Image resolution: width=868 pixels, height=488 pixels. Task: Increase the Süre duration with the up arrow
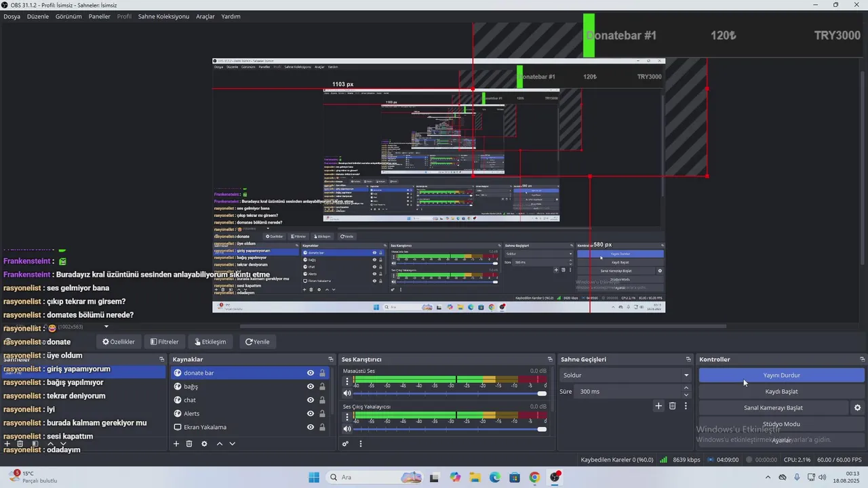pyautogui.click(x=686, y=388)
